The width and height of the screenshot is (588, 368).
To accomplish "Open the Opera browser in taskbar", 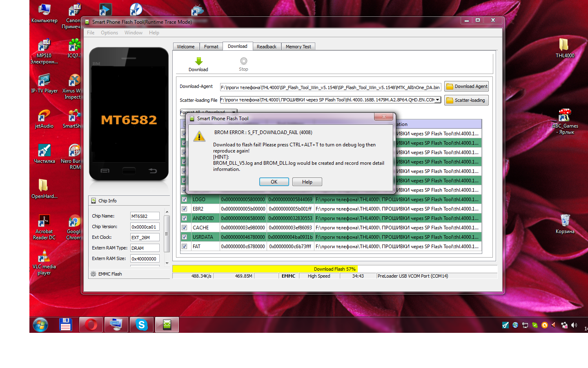I will click(x=91, y=325).
